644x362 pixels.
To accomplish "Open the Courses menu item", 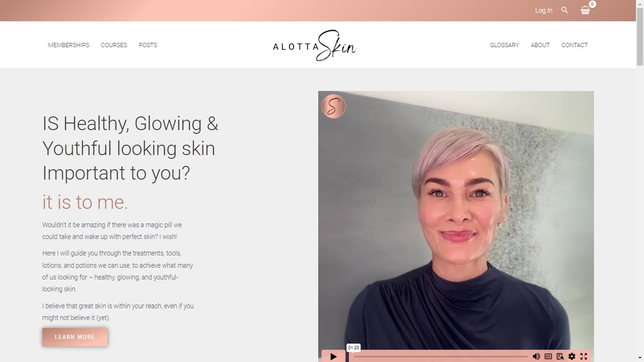I will tap(114, 45).
